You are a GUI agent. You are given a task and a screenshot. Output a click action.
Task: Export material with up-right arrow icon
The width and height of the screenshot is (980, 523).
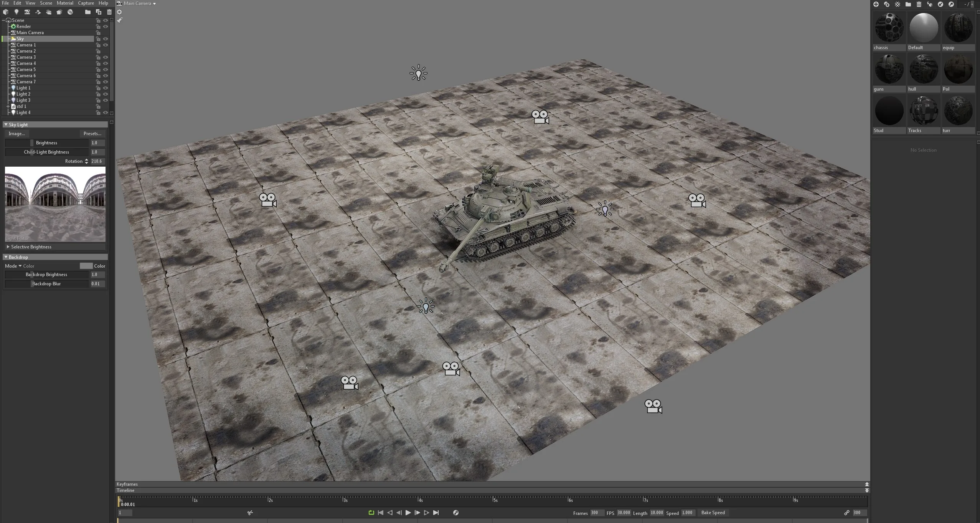[951, 4]
